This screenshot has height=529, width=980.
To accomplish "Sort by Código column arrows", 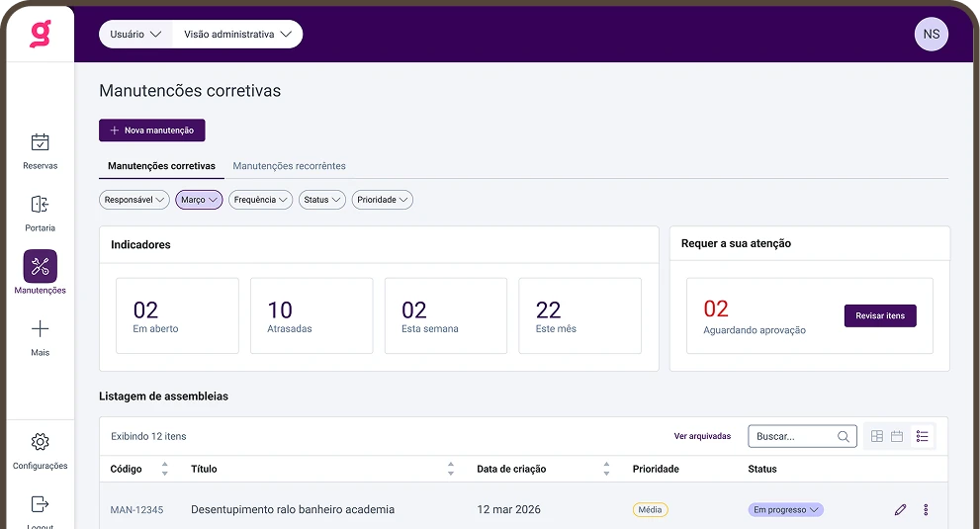I will pyautogui.click(x=165, y=469).
